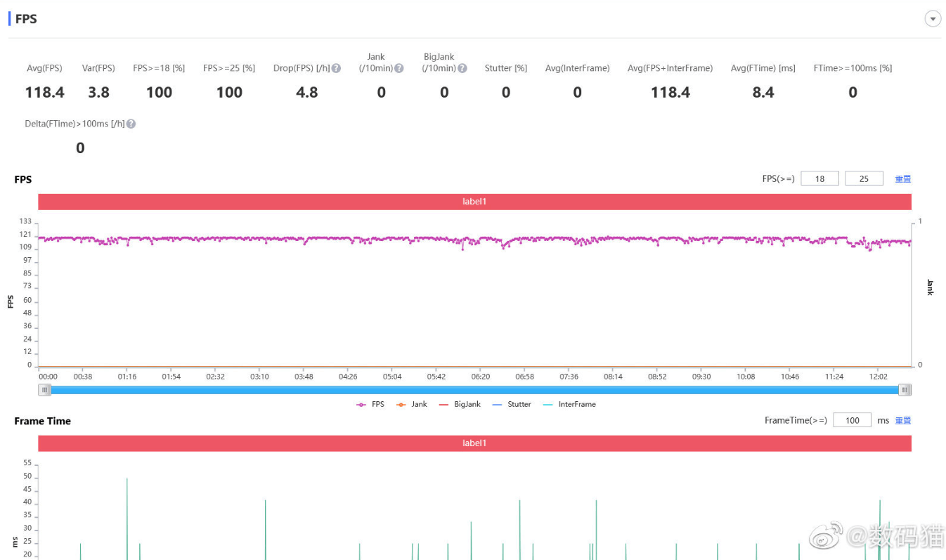Screen dimensions: 946x560
Task: Click the 4.8 value under Drop(FPS)
Action: [307, 92]
